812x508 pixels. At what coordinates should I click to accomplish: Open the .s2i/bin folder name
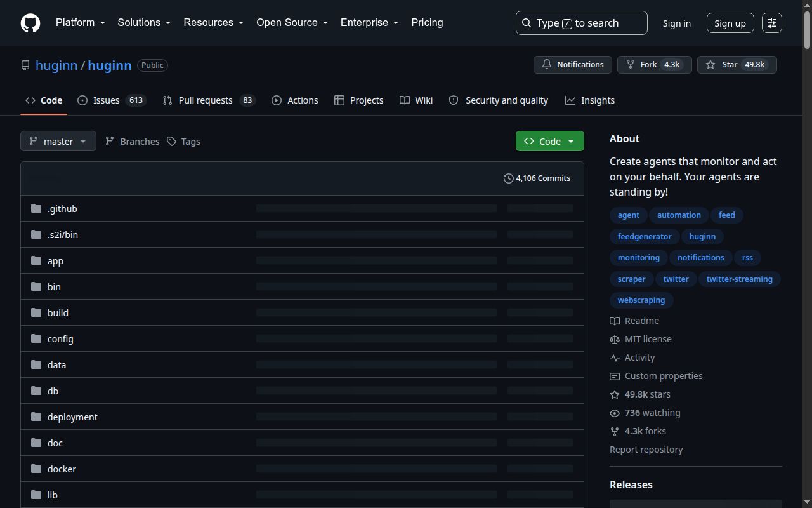pyautogui.click(x=63, y=235)
